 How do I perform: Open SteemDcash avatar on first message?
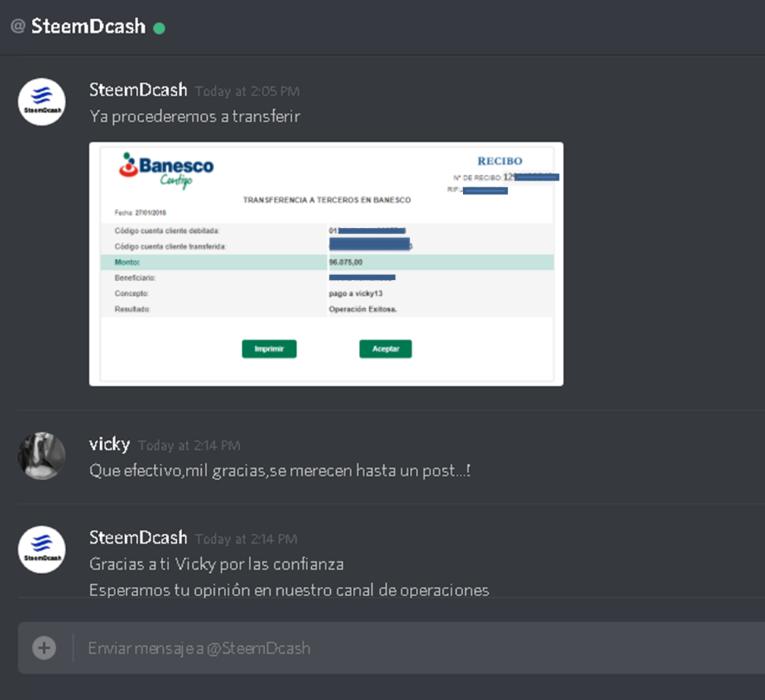(x=42, y=102)
